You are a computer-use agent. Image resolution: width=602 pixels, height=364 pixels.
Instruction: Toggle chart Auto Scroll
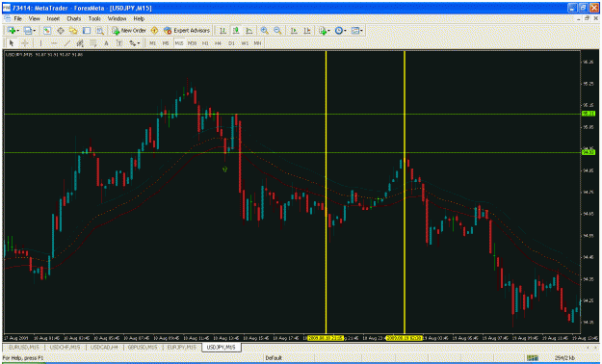[x=294, y=31]
